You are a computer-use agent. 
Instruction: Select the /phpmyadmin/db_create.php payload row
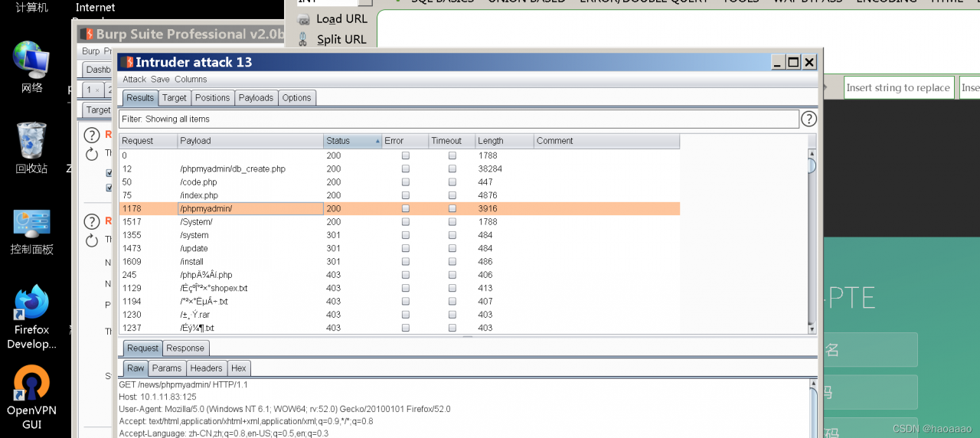pos(399,168)
